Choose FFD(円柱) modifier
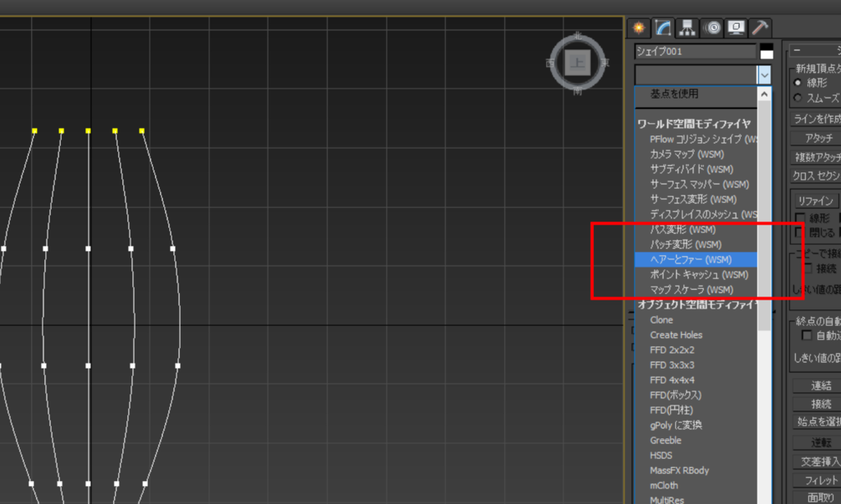 pos(696,410)
